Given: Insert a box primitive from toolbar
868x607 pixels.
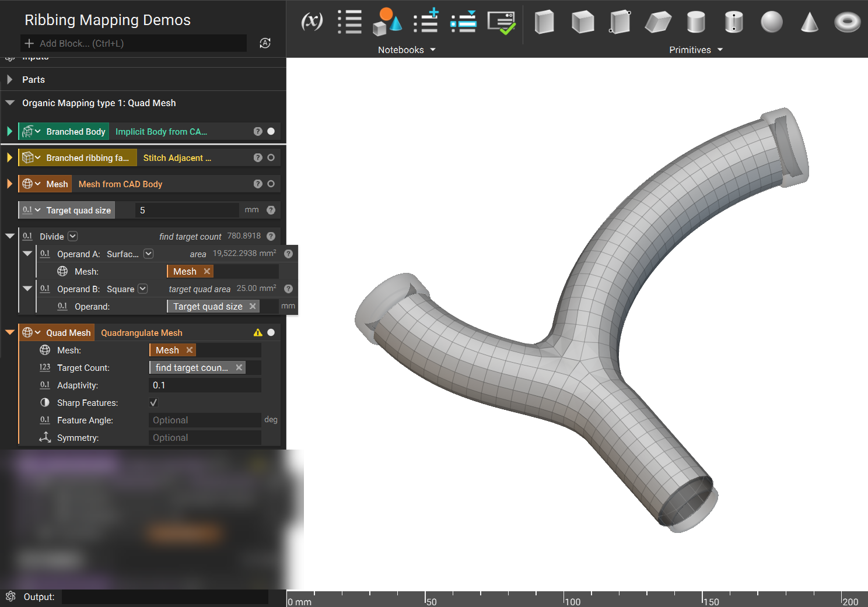Looking at the screenshot, I should (544, 22).
